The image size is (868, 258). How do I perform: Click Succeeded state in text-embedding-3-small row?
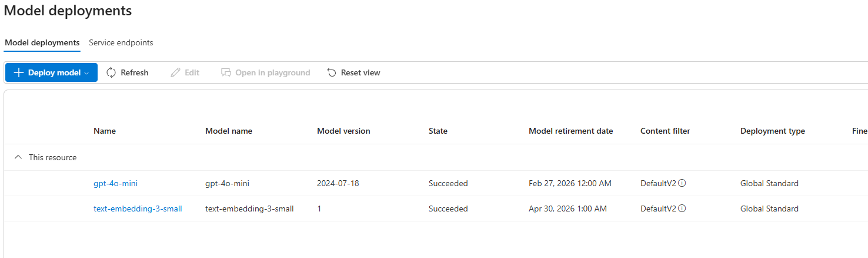click(448, 209)
